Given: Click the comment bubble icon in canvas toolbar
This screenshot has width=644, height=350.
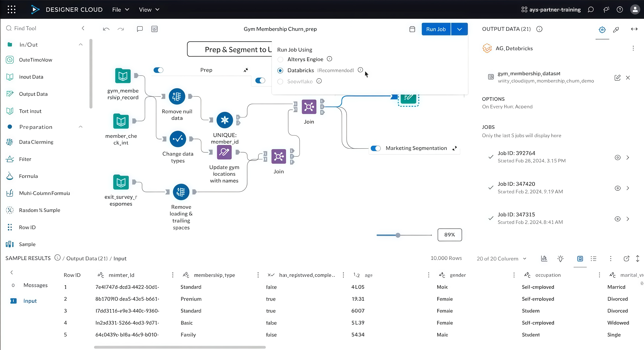Looking at the screenshot, I should [140, 29].
